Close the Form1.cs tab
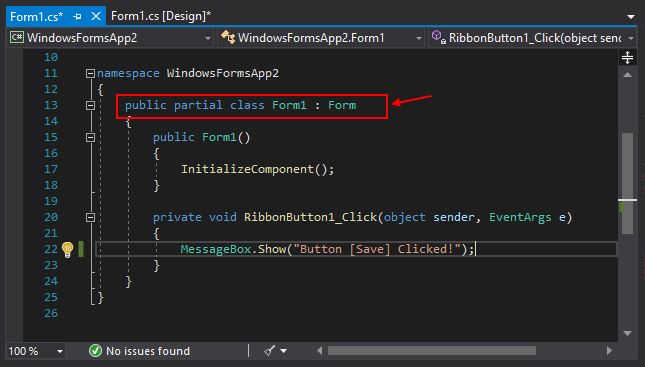The image size is (645, 367). click(96, 16)
